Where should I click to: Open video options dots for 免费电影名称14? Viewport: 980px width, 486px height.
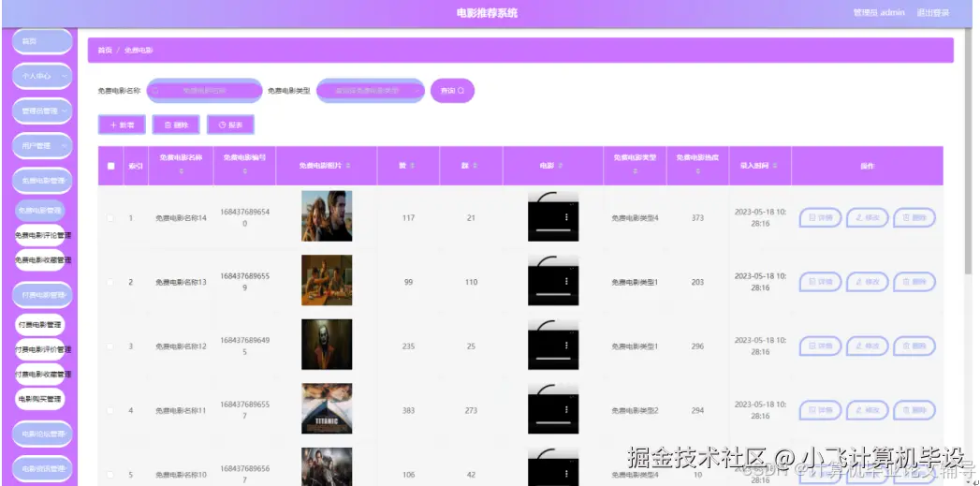tap(567, 217)
